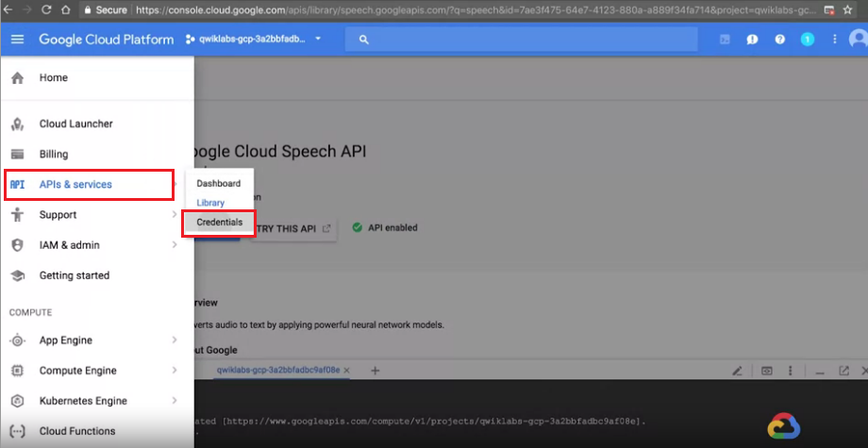Click the IAM & admin shield icon
868x448 pixels.
(x=17, y=245)
